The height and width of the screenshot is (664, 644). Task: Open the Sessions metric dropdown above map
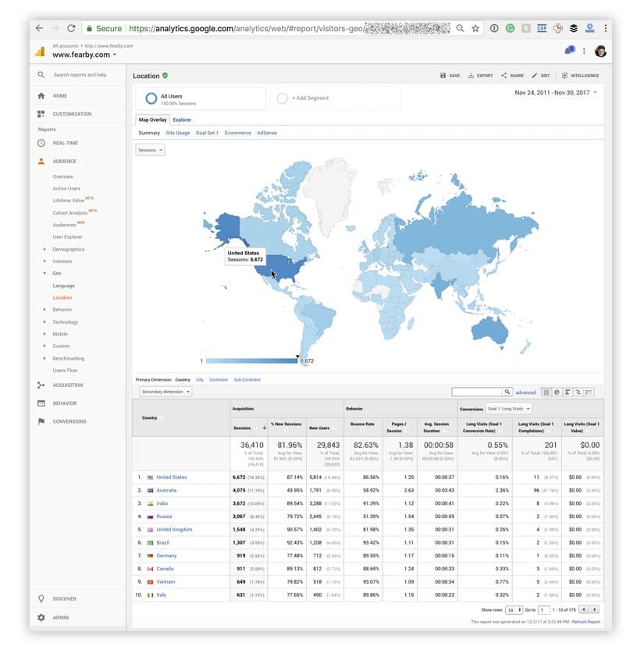pos(150,150)
